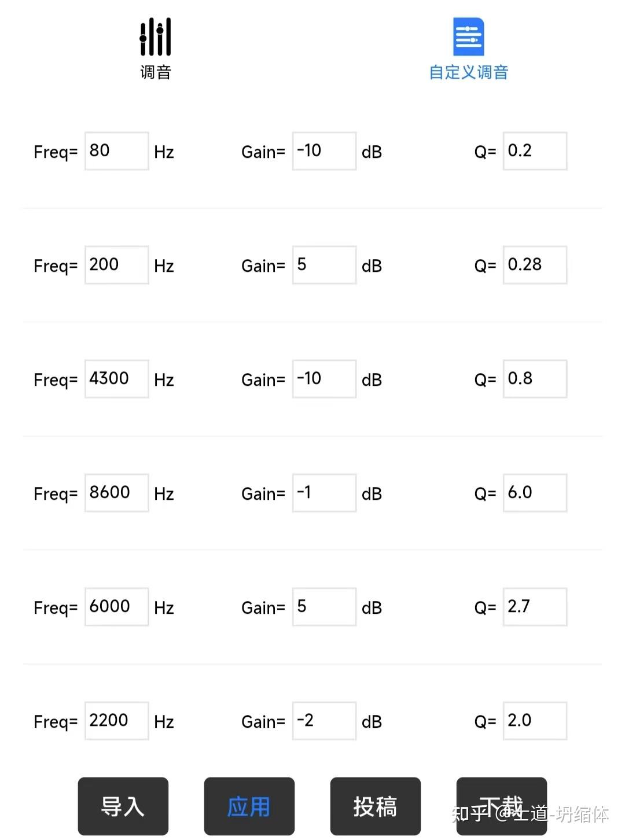Screen dimensions: 625x840
Task: Edit the Freq field showing 2200
Action: click(x=116, y=721)
